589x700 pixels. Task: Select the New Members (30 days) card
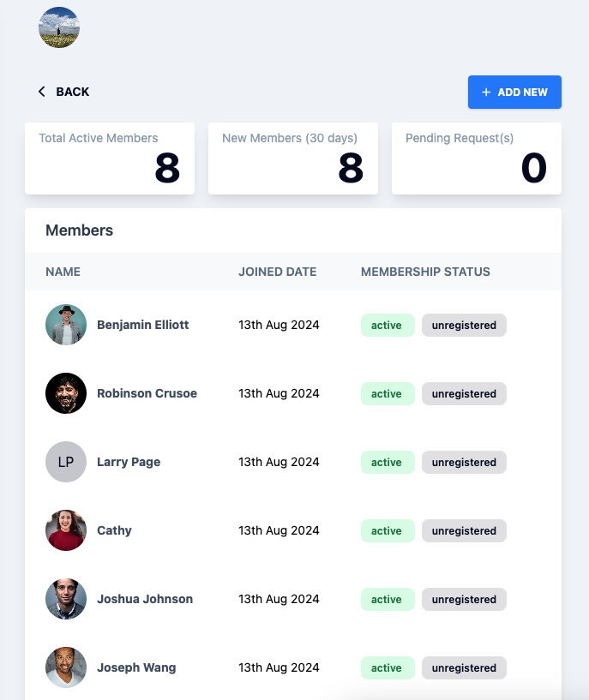click(x=293, y=159)
